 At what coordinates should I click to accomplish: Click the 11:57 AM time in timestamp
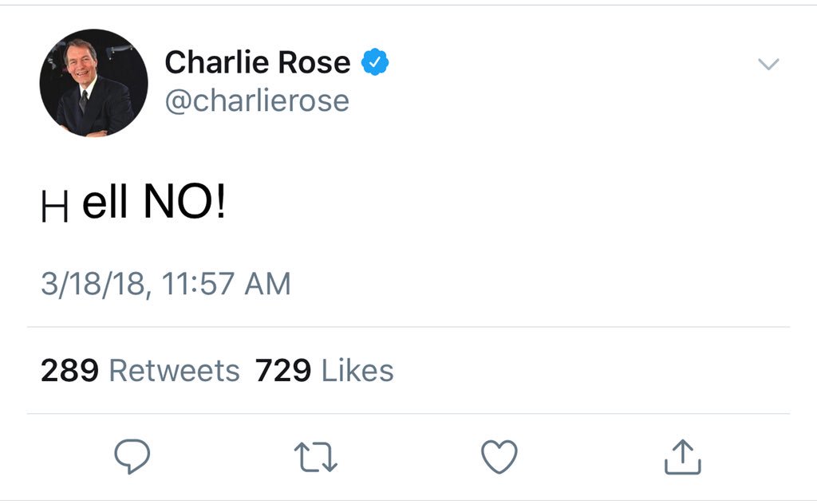[226, 284]
